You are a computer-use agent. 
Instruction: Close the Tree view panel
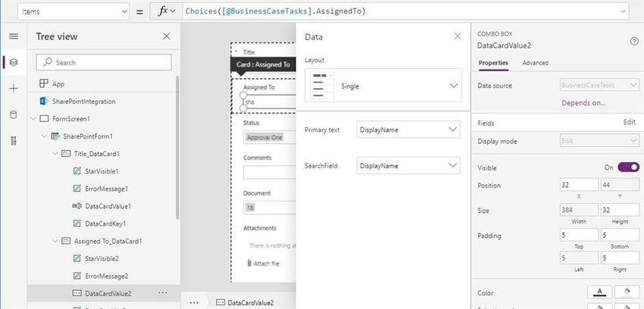167,36
